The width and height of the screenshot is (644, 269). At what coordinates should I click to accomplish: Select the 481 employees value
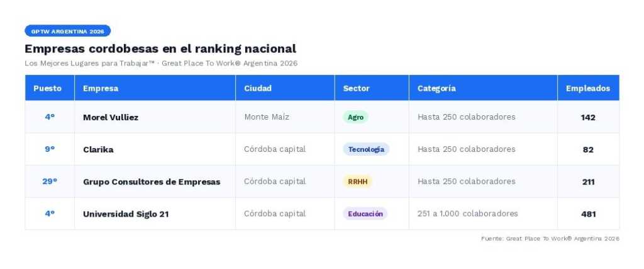point(588,214)
